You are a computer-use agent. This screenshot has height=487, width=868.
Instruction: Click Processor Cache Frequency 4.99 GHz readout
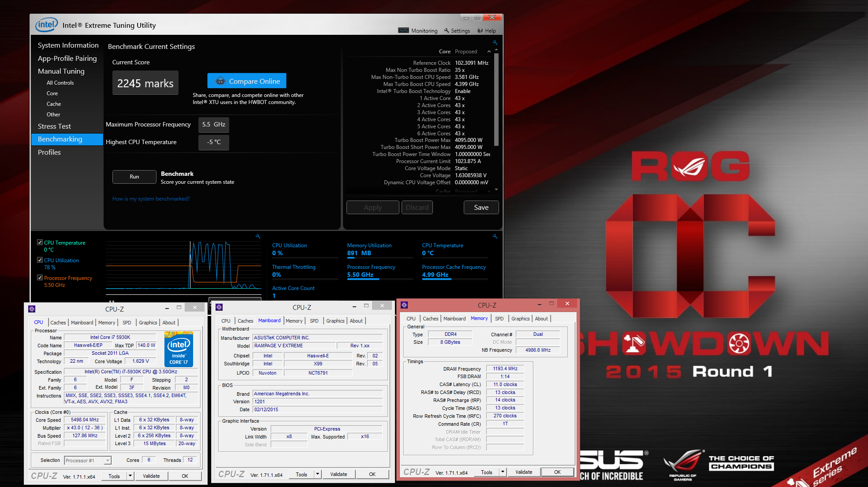point(435,275)
